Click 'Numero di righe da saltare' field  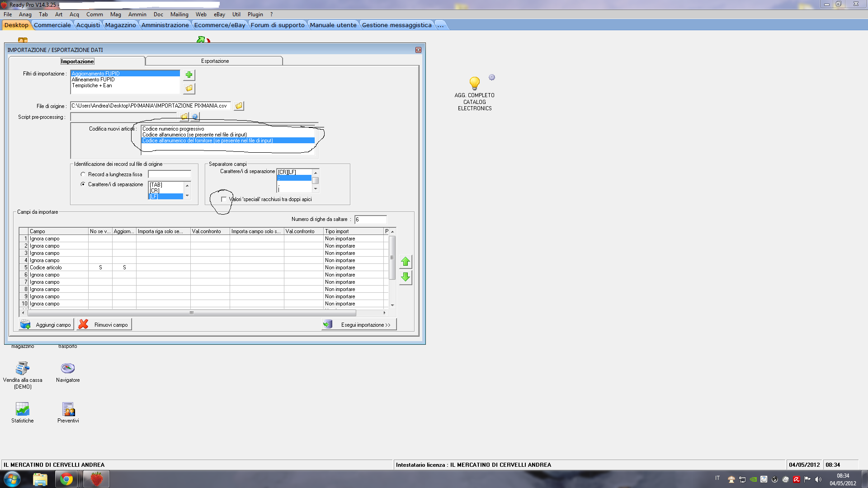(x=370, y=220)
